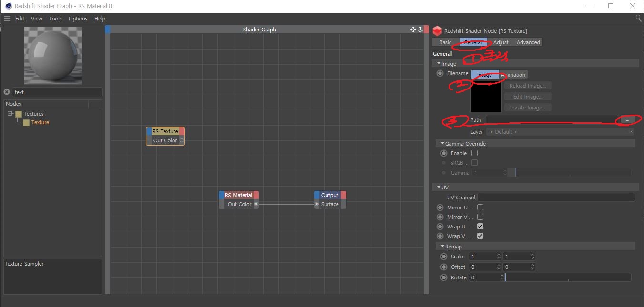
Task: Enable the Mirror V checkbox
Action: [x=480, y=217]
